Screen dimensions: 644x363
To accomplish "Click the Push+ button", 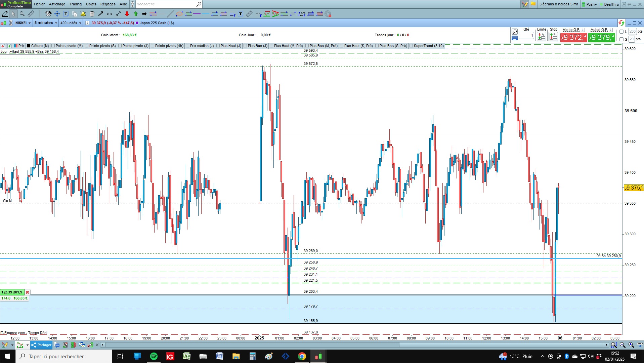I will click(589, 4).
